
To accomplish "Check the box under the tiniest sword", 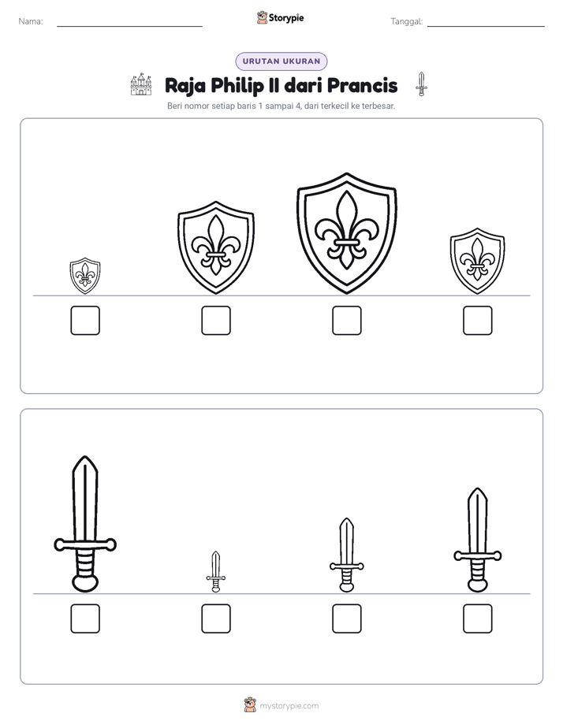I will tap(216, 618).
